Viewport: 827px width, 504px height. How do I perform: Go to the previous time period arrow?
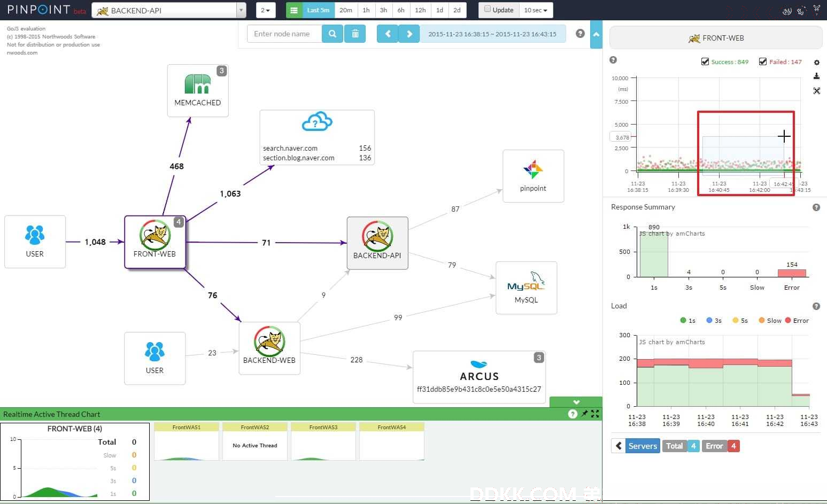(388, 34)
